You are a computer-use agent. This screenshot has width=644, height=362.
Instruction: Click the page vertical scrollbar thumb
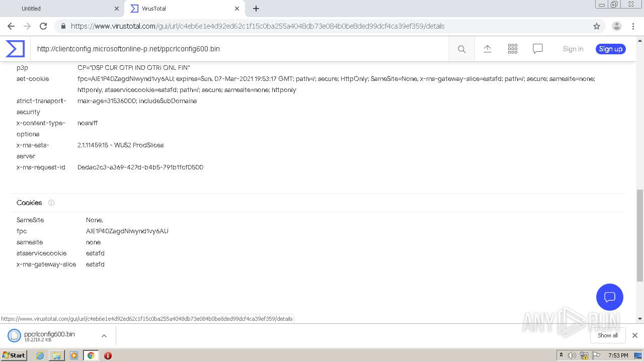(639, 235)
